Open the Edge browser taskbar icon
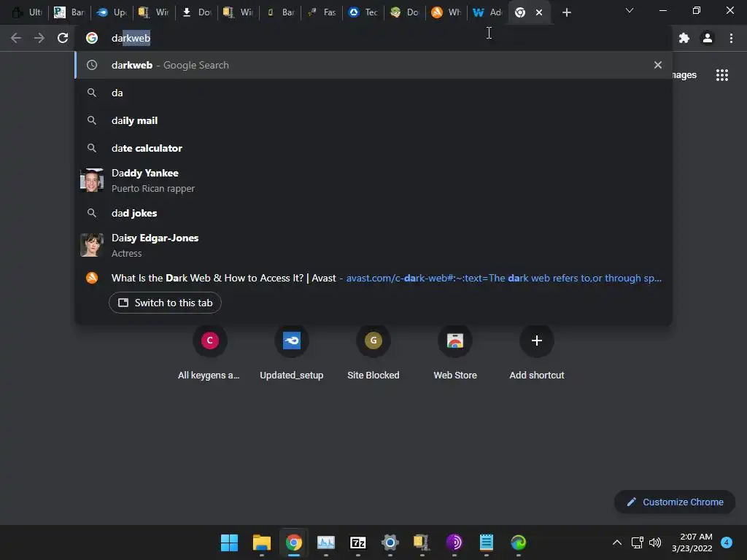Viewport: 747px width, 560px height. pyautogui.click(x=519, y=542)
